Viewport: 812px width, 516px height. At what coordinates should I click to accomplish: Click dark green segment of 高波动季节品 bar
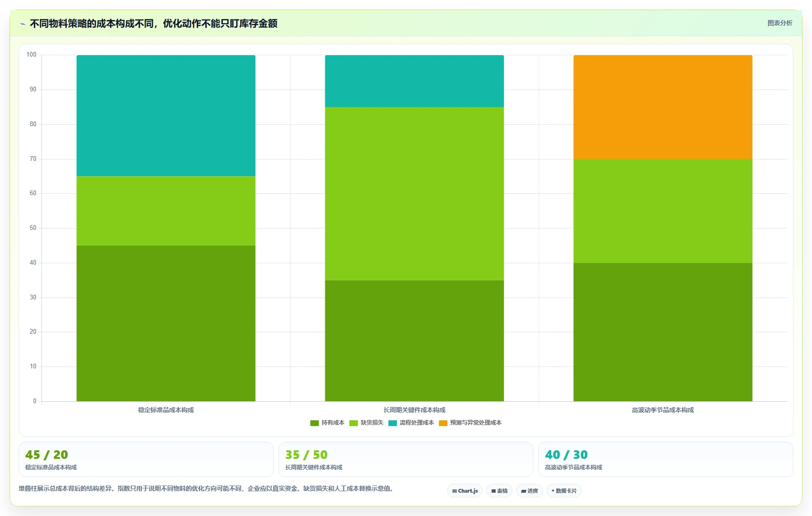pos(663,332)
